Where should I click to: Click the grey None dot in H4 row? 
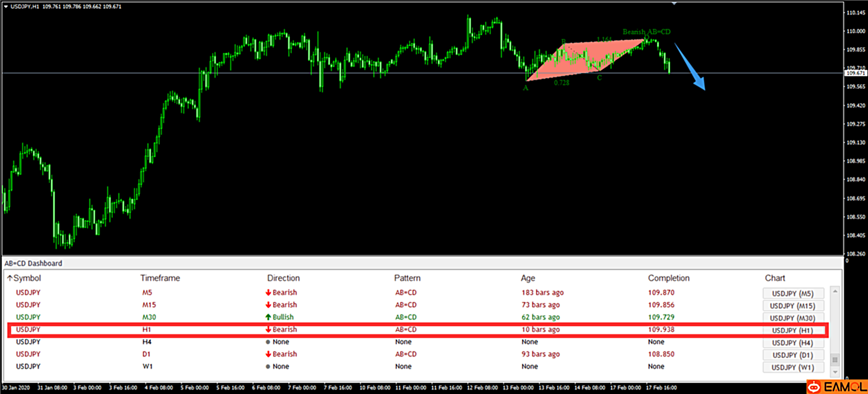tap(268, 342)
